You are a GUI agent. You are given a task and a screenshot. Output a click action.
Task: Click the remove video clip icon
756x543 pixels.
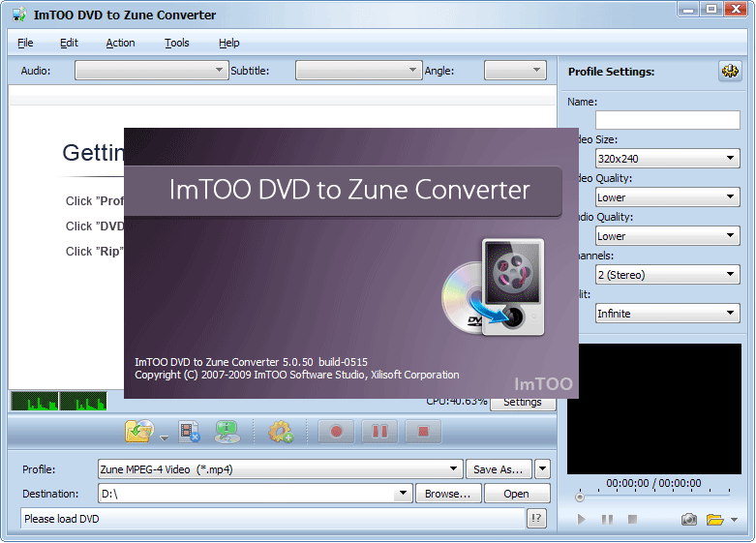coord(189,432)
